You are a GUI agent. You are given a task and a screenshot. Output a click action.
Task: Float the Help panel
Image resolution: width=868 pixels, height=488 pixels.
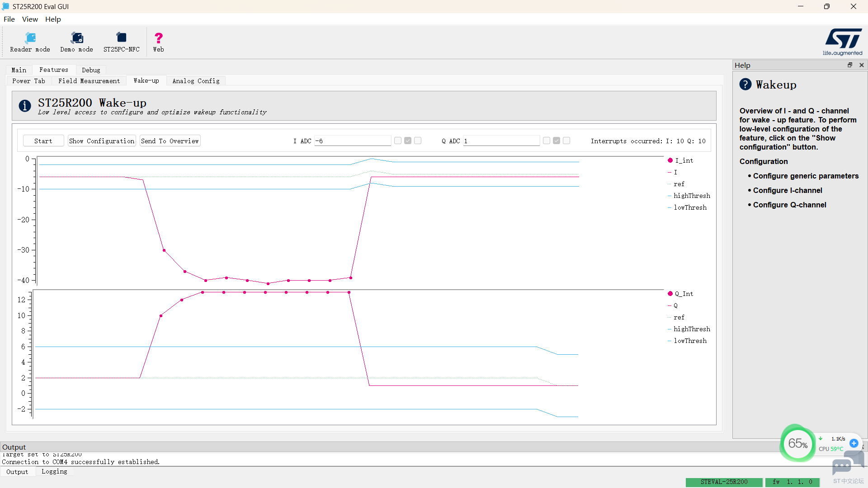point(850,65)
